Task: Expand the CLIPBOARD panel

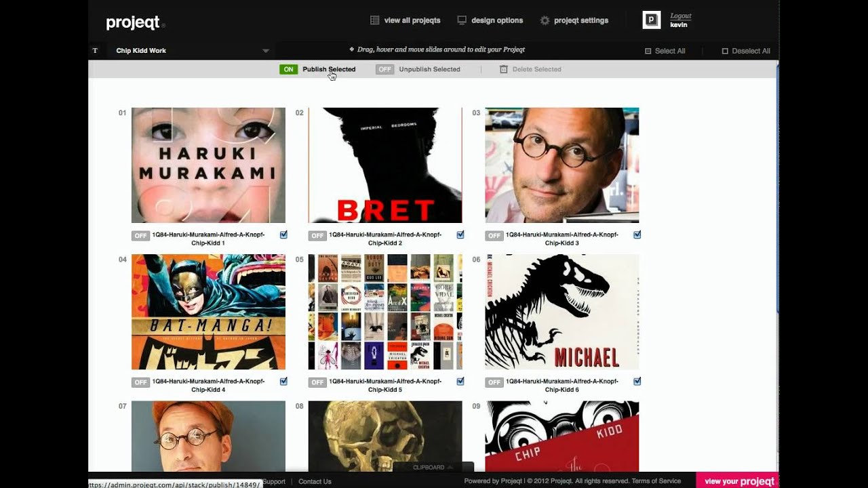Action: click(x=433, y=467)
